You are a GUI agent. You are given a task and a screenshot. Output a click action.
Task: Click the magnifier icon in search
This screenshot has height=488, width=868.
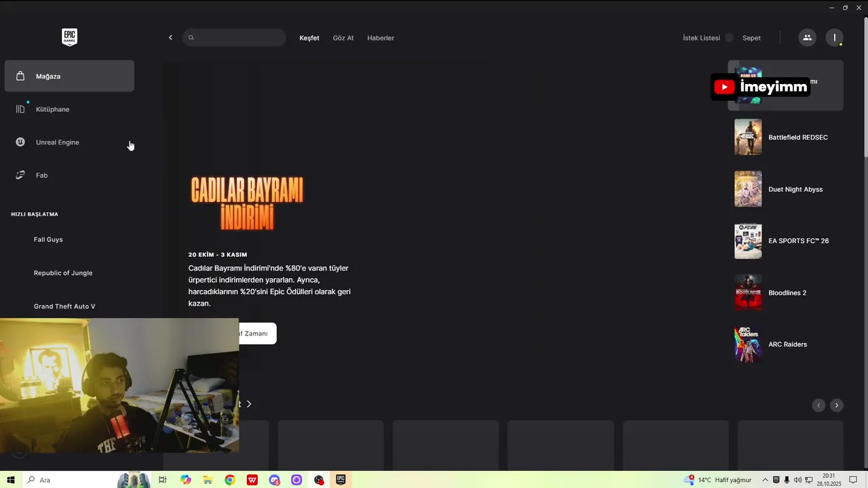(x=191, y=38)
